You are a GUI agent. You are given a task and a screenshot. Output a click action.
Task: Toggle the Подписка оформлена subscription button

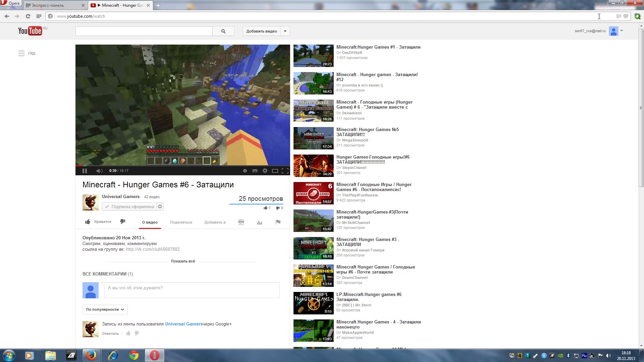129,206
